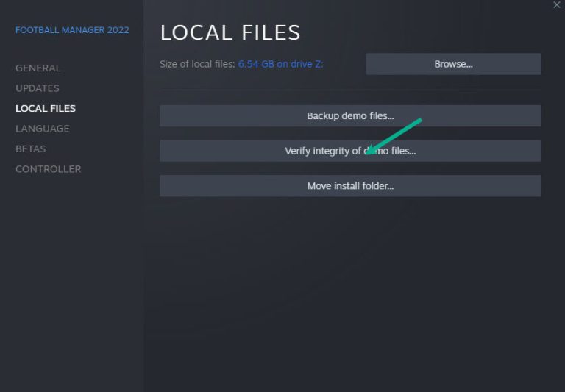Verify integrity of demo files

350,151
